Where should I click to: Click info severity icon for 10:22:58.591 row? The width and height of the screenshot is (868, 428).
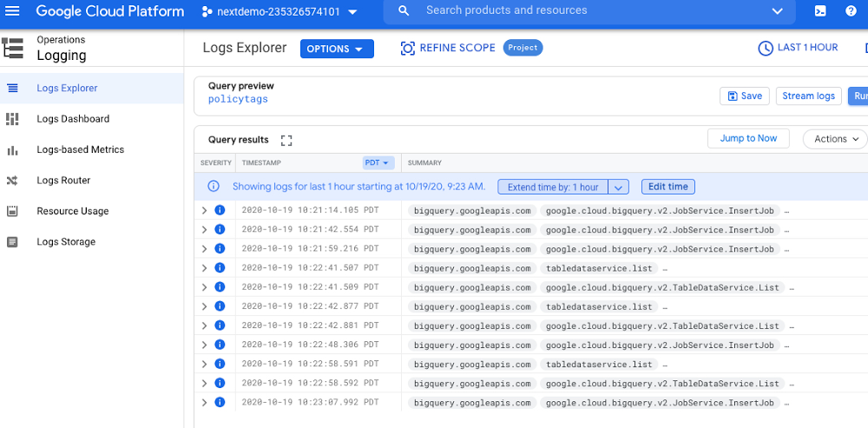click(220, 365)
